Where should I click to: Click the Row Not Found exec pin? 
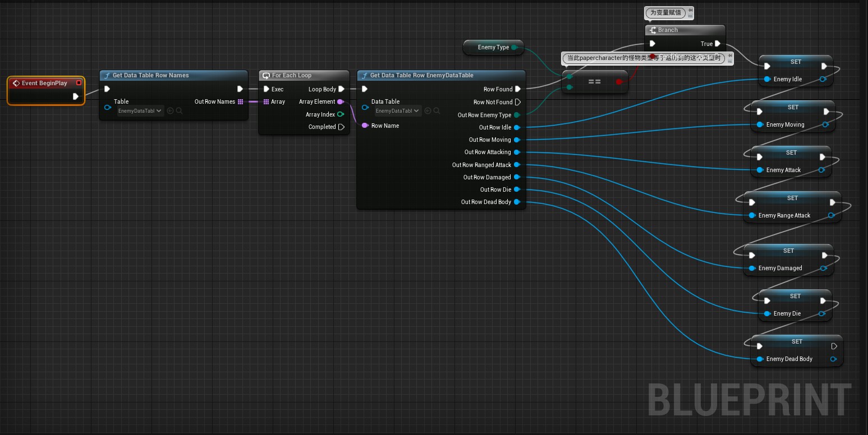coord(517,102)
